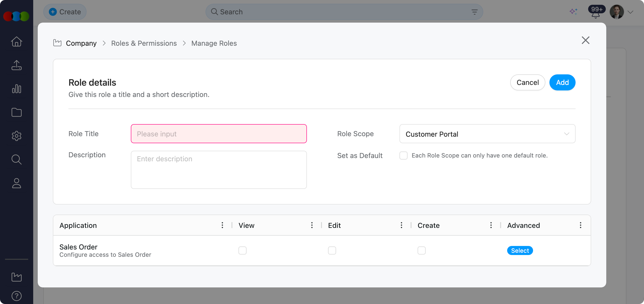Screen dimensions: 644x304
Task: Select the Search icon in the sidebar
Action: pos(16,160)
